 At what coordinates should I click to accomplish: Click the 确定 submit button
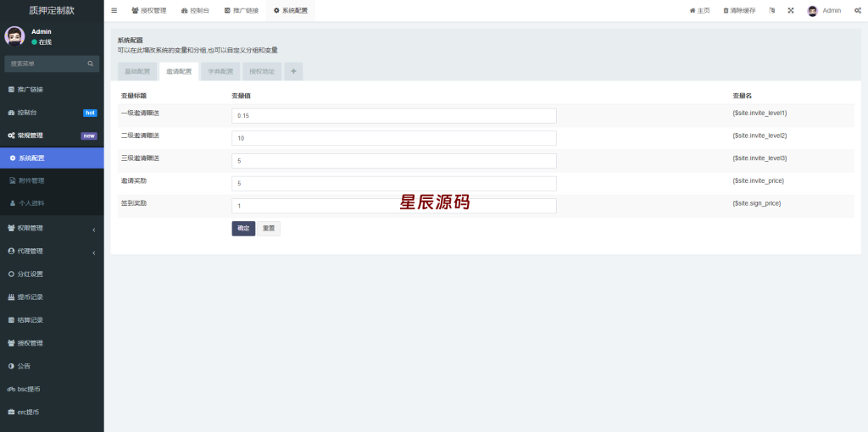tap(243, 229)
